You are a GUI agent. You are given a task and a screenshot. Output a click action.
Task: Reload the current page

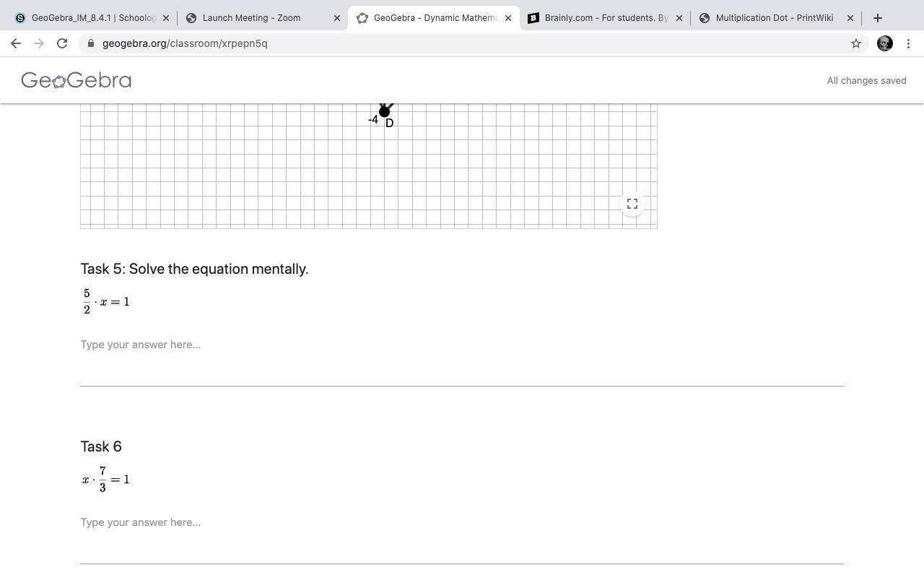click(62, 43)
